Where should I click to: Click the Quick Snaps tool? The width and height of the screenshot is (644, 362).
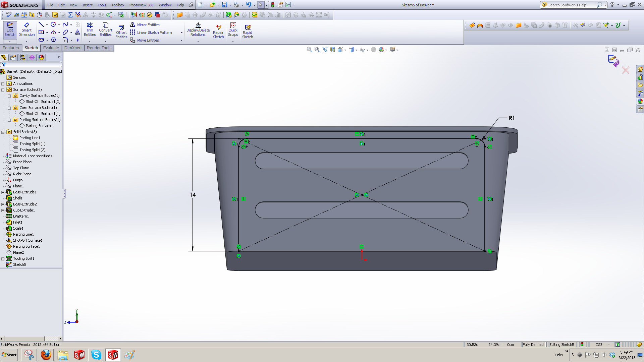pos(233,29)
